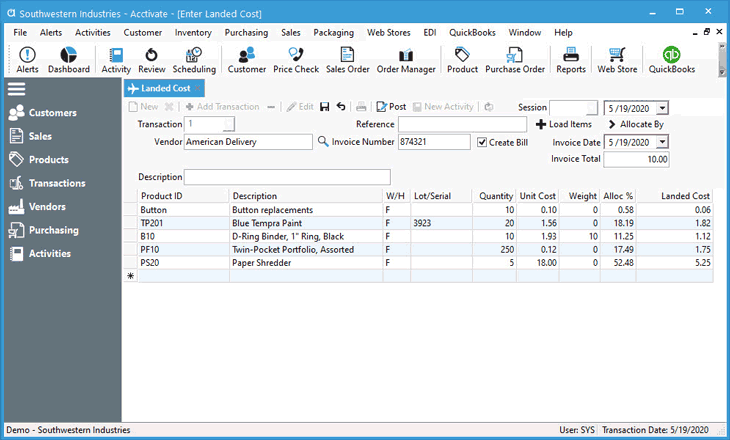Screen dimensions: 730x440
Task: Click the PF10 product ID cell
Action: pos(184,250)
